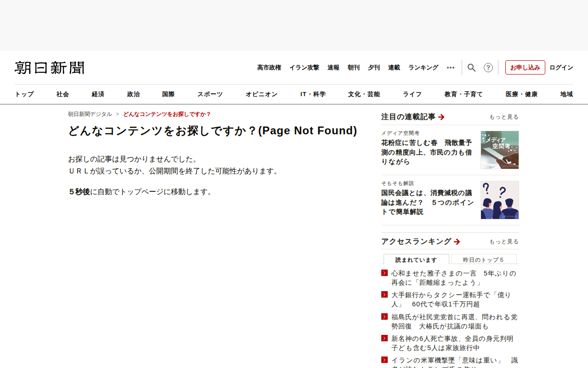Screen dimensions: 588x368
Task: Select the 政治 section
Action: tap(133, 94)
